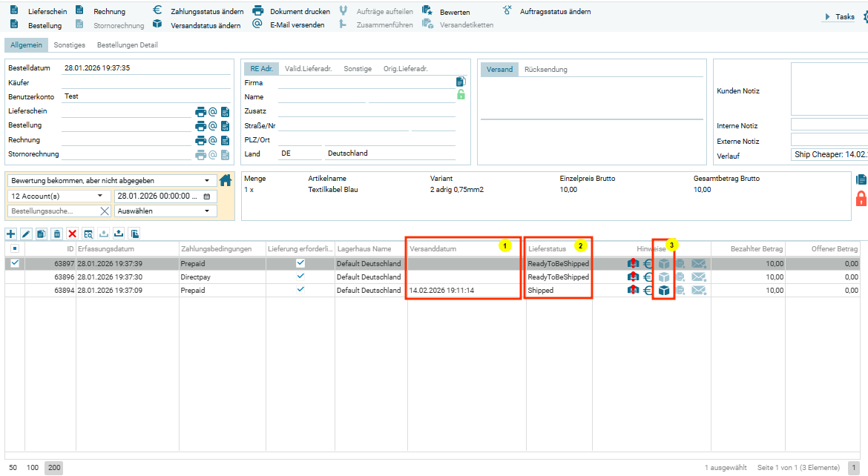Click 'Zahlungsstatus ändern' in the toolbar
This screenshot has height=476, width=868.
(199, 12)
